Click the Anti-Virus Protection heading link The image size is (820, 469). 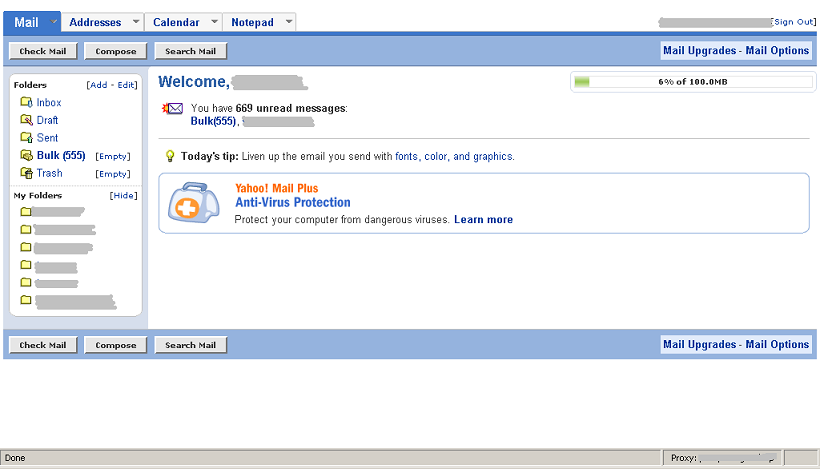pyautogui.click(x=293, y=202)
